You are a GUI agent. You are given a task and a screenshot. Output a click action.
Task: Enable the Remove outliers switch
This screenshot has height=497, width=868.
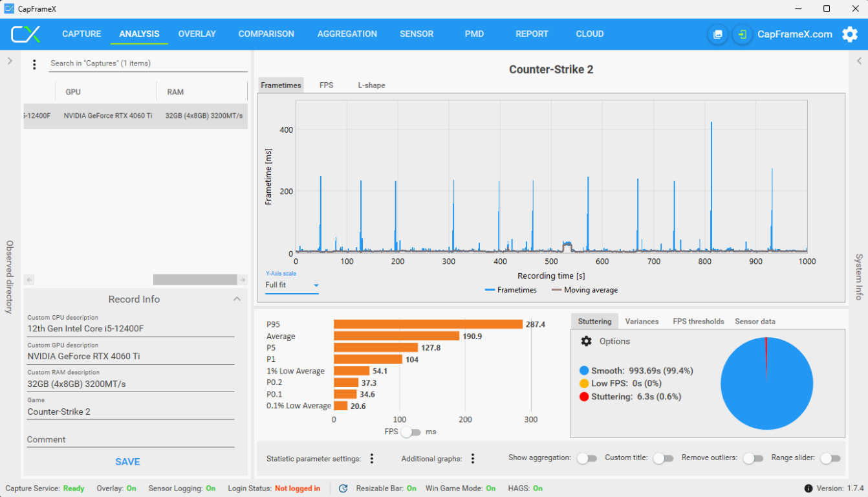[x=752, y=458]
